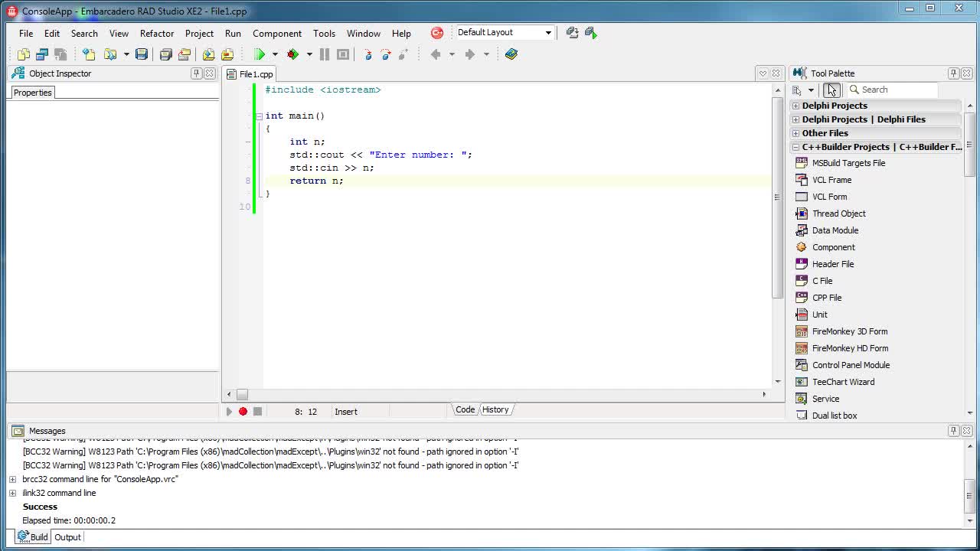Open the Component menu
Screen dimensions: 980x551
(277, 33)
